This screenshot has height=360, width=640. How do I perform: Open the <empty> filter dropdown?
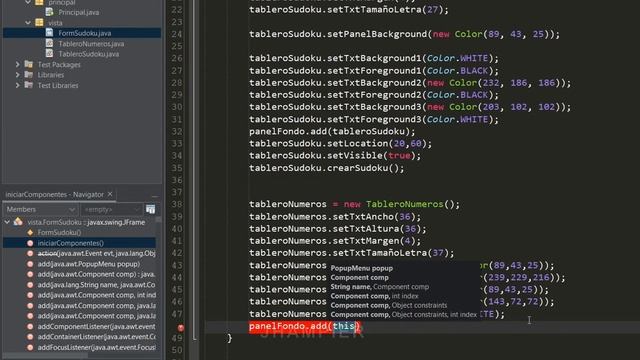pyautogui.click(x=111, y=209)
